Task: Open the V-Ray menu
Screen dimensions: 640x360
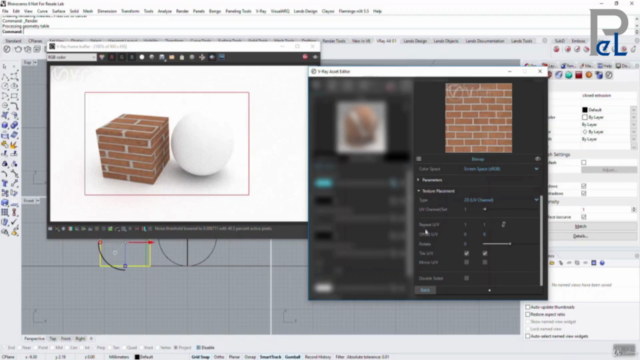Action: (261, 11)
